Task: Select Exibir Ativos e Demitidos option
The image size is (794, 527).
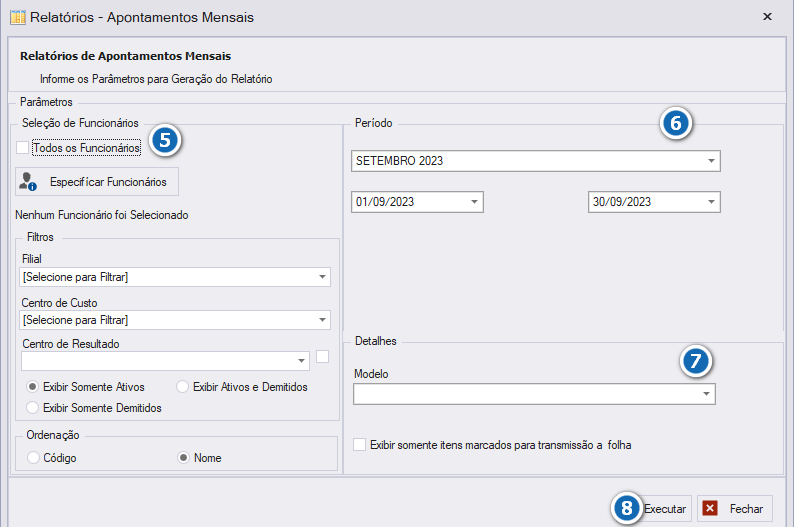Action: pos(182,387)
